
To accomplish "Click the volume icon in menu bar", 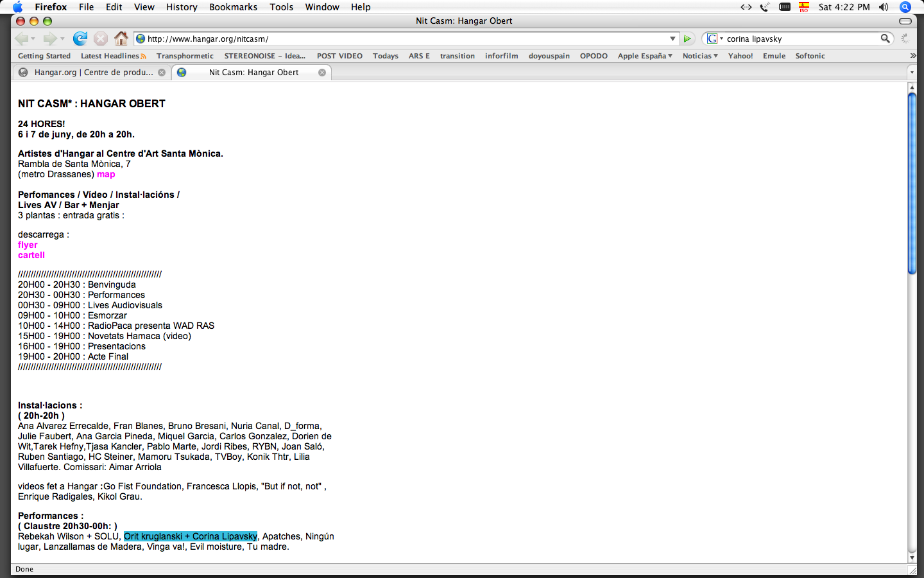I will pyautogui.click(x=884, y=7).
